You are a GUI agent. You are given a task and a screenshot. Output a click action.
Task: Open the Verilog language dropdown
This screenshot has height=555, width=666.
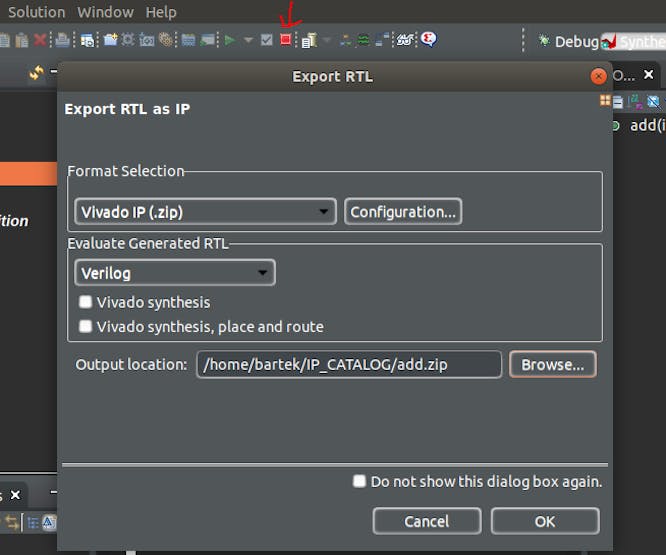coord(175,273)
